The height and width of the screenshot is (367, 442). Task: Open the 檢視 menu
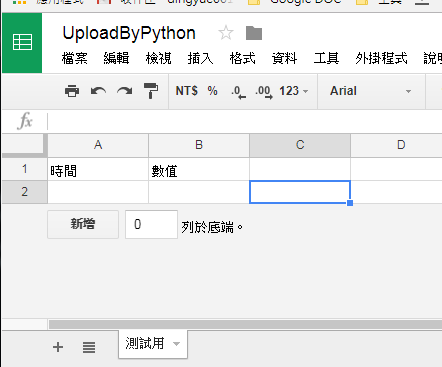point(158,58)
